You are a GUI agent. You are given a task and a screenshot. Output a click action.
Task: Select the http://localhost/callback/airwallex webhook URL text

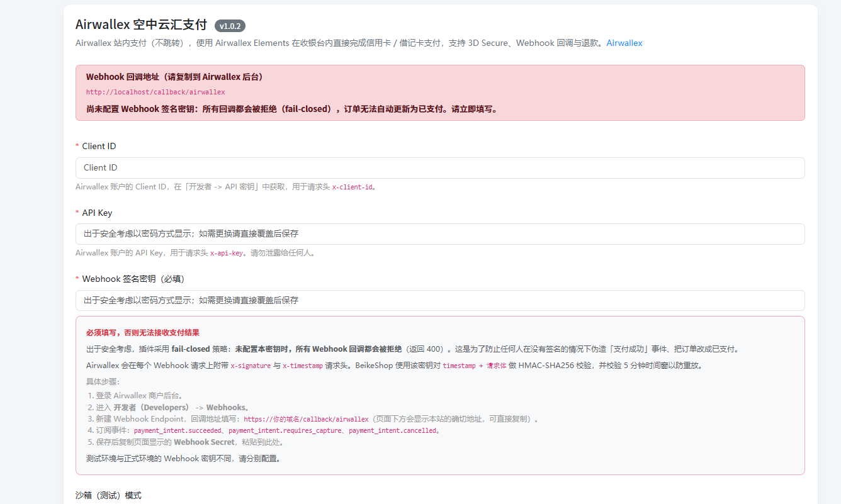(x=155, y=92)
